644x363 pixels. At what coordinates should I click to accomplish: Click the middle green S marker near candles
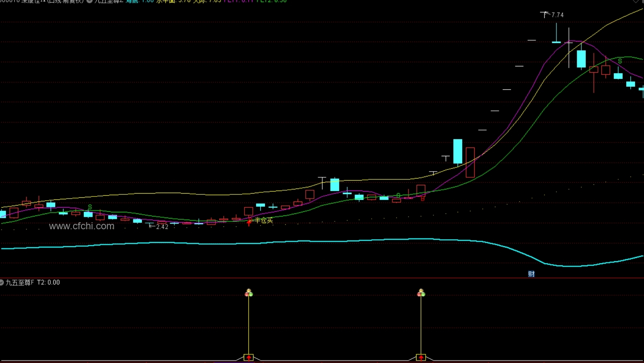pyautogui.click(x=398, y=195)
